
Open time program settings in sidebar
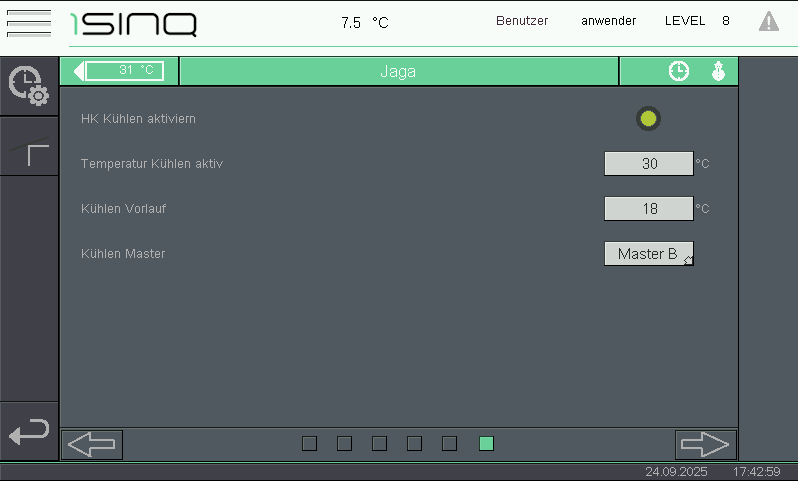point(29,86)
